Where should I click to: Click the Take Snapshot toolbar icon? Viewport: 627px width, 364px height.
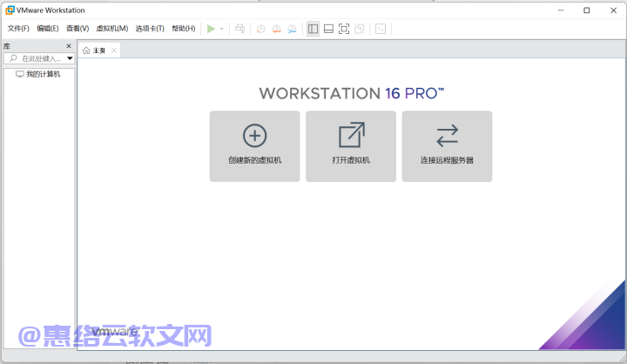coord(260,29)
